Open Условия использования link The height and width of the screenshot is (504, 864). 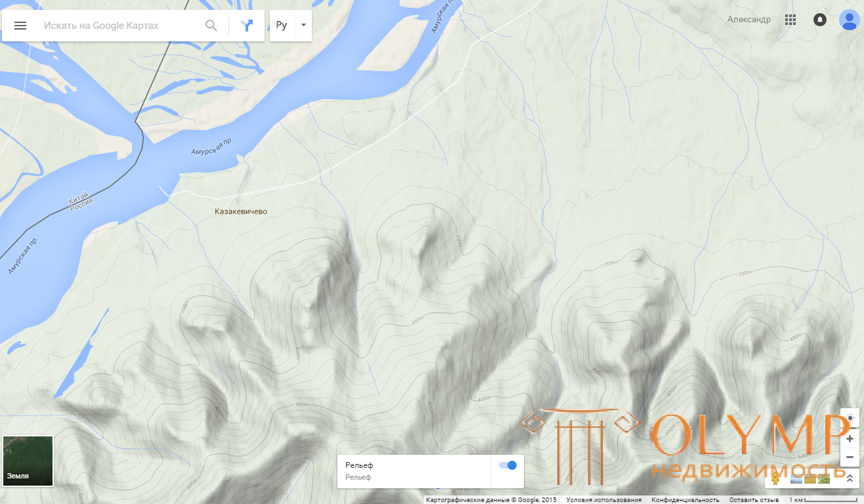[604, 500]
